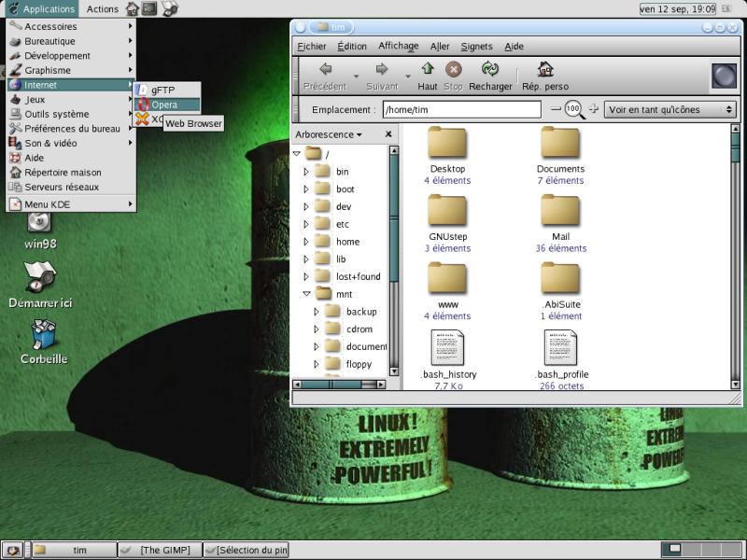Click the clock in the top panel
The image size is (747, 560).
[677, 8]
